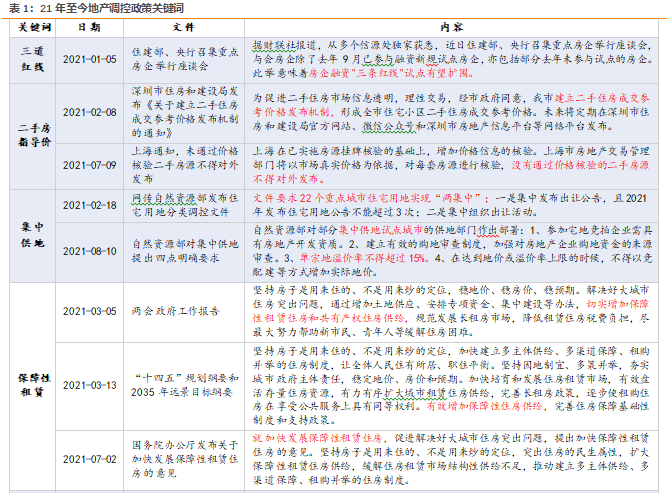Viewport: 668px width, 493px height.
Task: Click the 文件 column header
Action: point(184,28)
